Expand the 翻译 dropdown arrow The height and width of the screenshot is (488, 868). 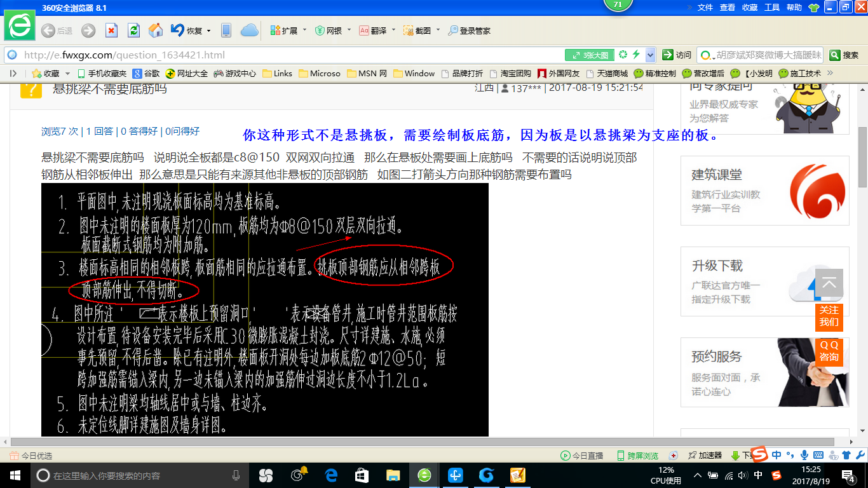(393, 30)
